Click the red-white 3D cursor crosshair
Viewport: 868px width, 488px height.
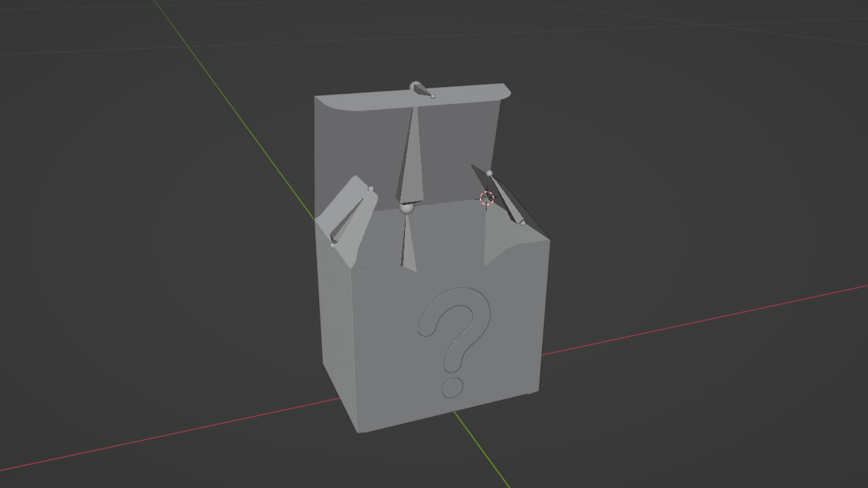point(487,198)
